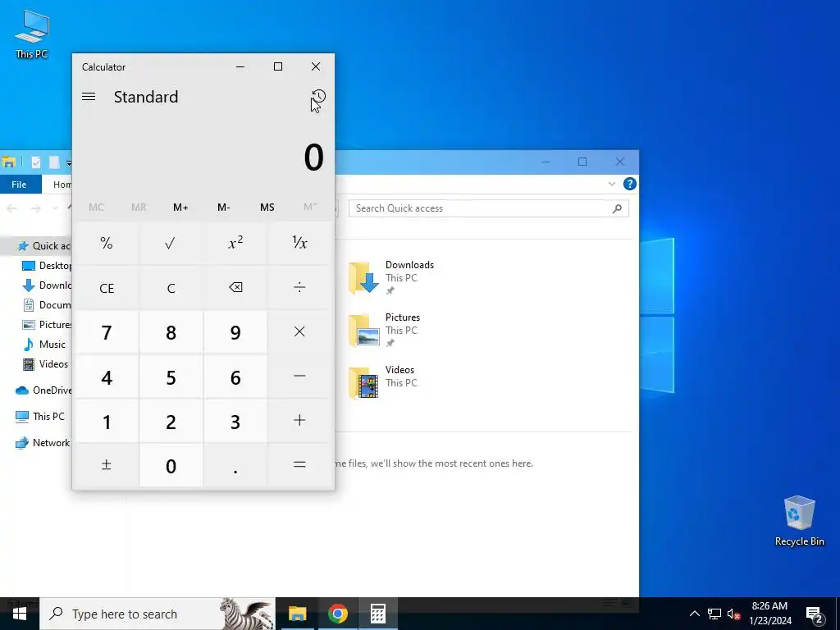Click the number 2 key
The height and width of the screenshot is (630, 840).
tap(171, 421)
